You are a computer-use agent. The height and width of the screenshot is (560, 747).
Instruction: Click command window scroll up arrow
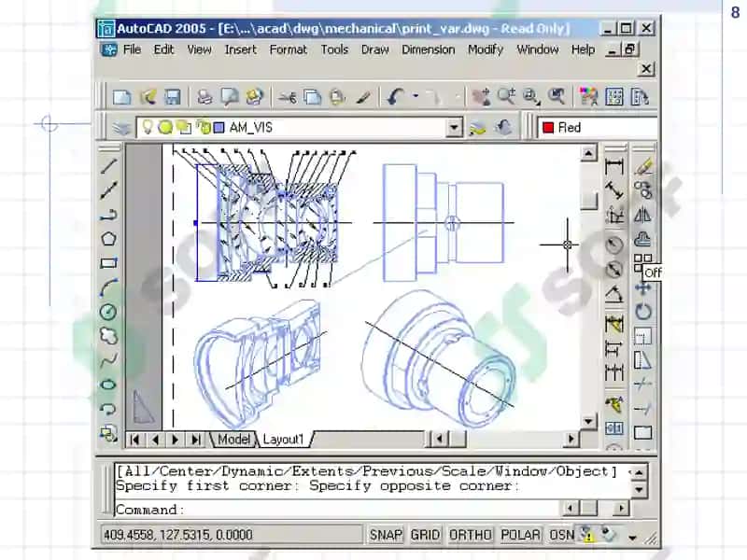point(639,472)
